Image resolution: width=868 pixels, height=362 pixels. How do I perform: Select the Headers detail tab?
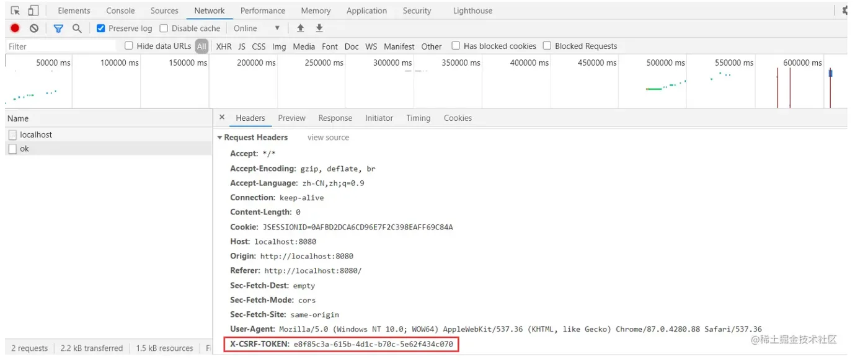click(250, 118)
